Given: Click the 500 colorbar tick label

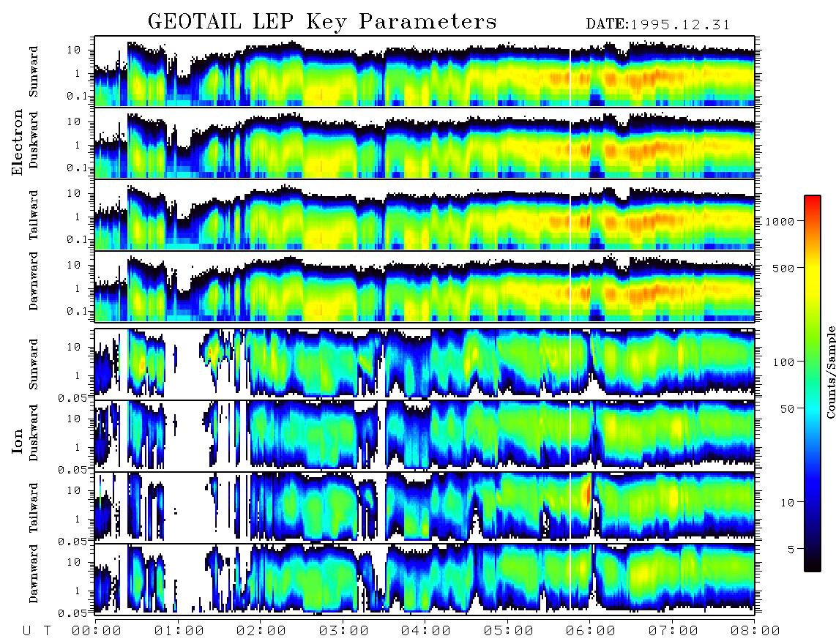Looking at the screenshot, I should pyautogui.click(x=783, y=268).
